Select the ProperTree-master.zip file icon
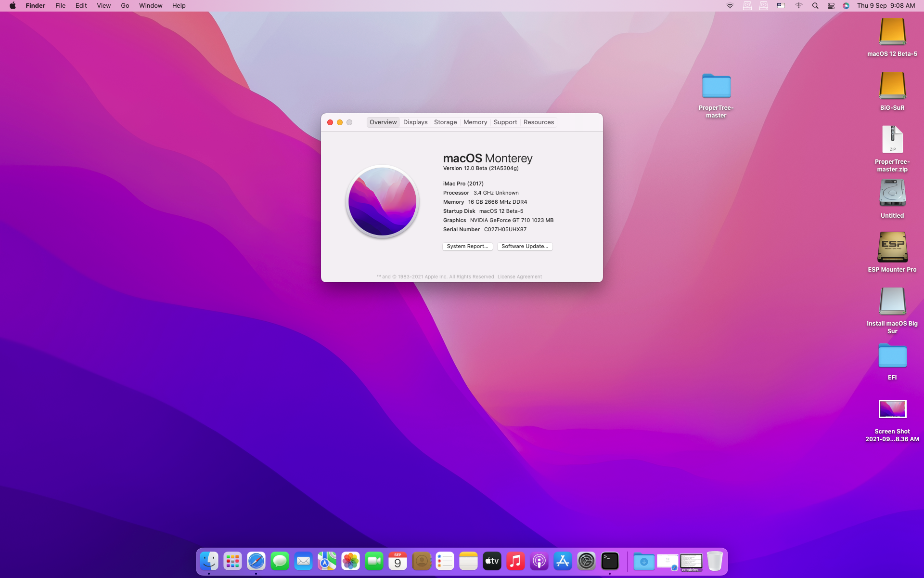Image resolution: width=924 pixels, height=578 pixels. point(892,140)
